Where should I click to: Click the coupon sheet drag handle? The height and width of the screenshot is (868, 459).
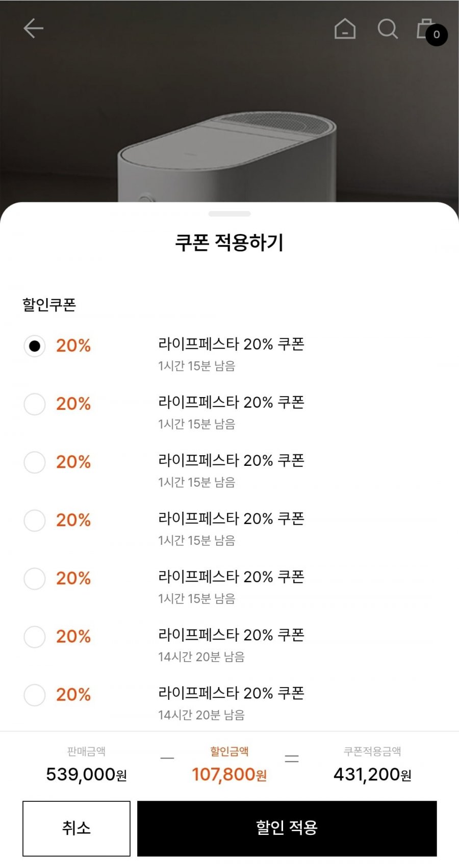coord(229,214)
